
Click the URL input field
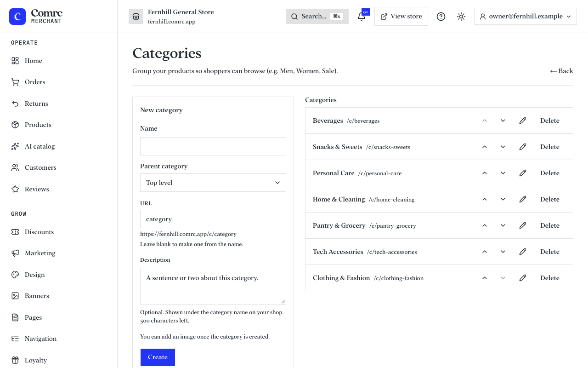[213, 219]
